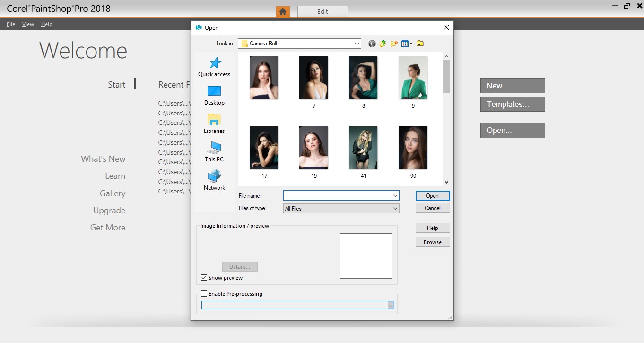Select Start in the Welcome sidebar
The height and width of the screenshot is (343, 644).
[x=116, y=85]
